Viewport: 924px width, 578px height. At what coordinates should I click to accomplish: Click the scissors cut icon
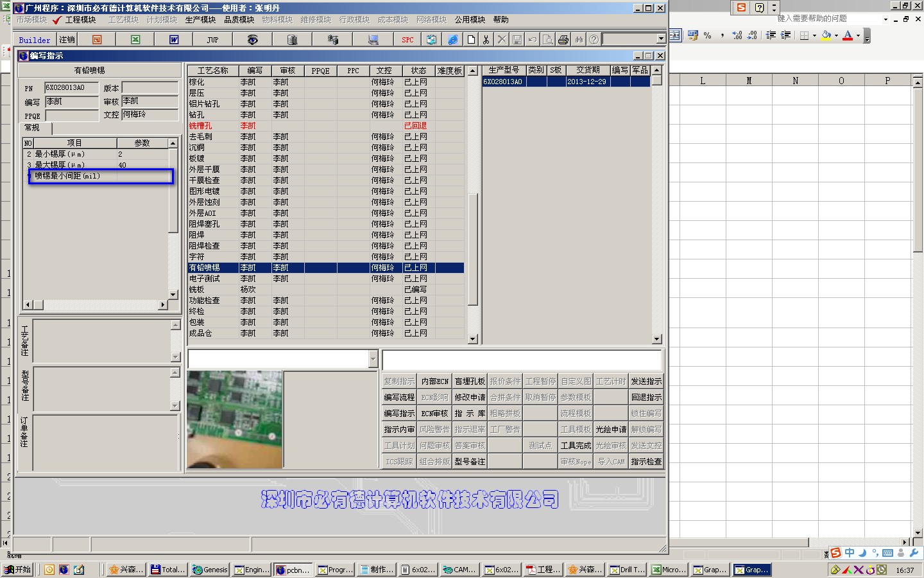(486, 40)
